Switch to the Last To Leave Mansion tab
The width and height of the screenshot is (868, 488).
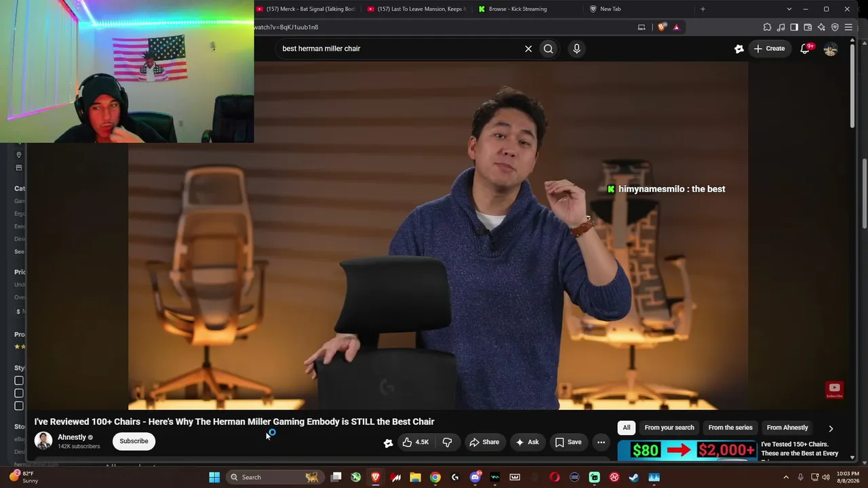click(x=417, y=9)
